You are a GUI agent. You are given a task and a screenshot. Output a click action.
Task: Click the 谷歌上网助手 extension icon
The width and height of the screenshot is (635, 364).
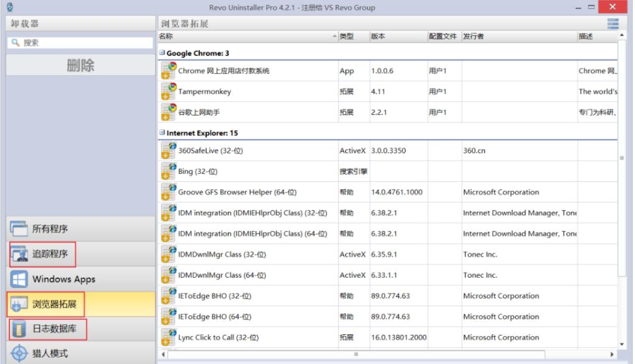click(x=168, y=111)
